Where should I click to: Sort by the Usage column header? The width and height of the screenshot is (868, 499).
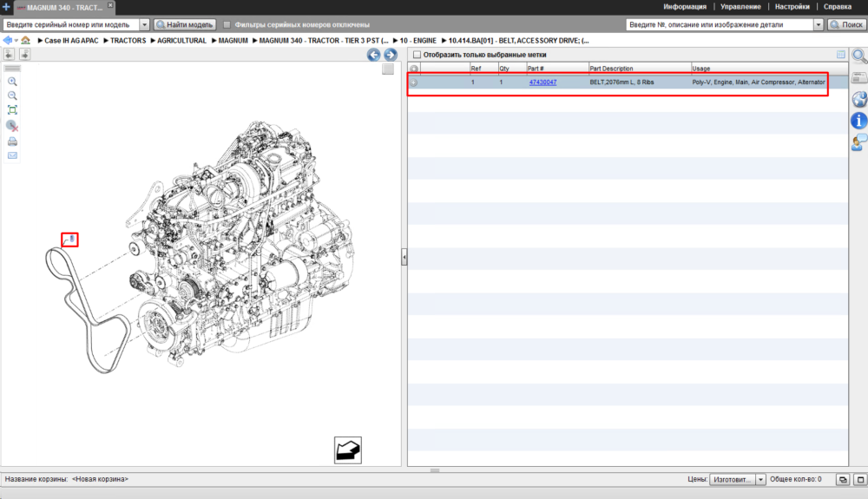[x=769, y=69]
